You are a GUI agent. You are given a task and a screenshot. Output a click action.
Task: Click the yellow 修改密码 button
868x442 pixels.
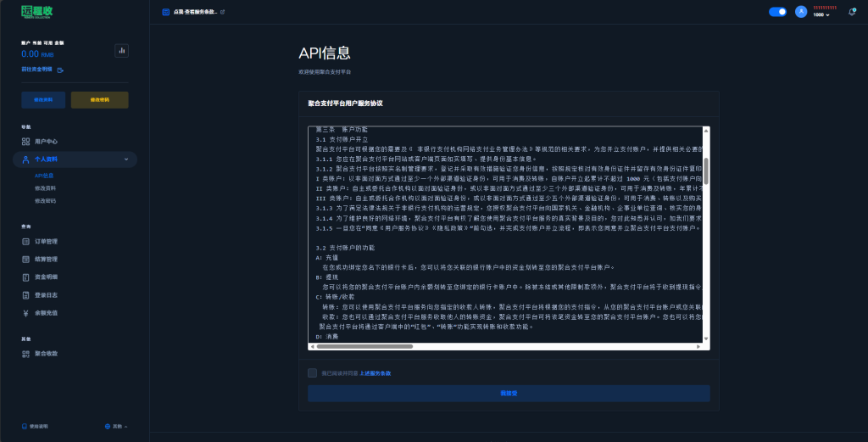100,100
